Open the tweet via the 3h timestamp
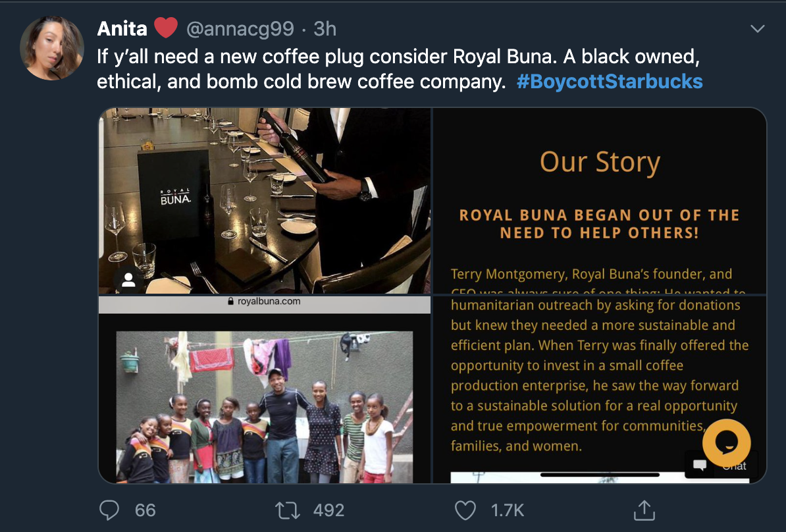 click(325, 29)
